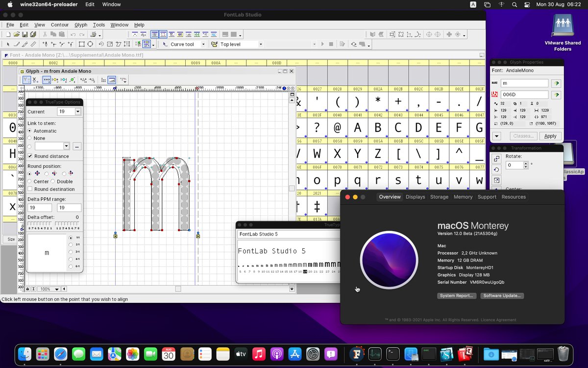
Task: Select the 4:1 preview zoom radio
Action: tap(71, 259)
